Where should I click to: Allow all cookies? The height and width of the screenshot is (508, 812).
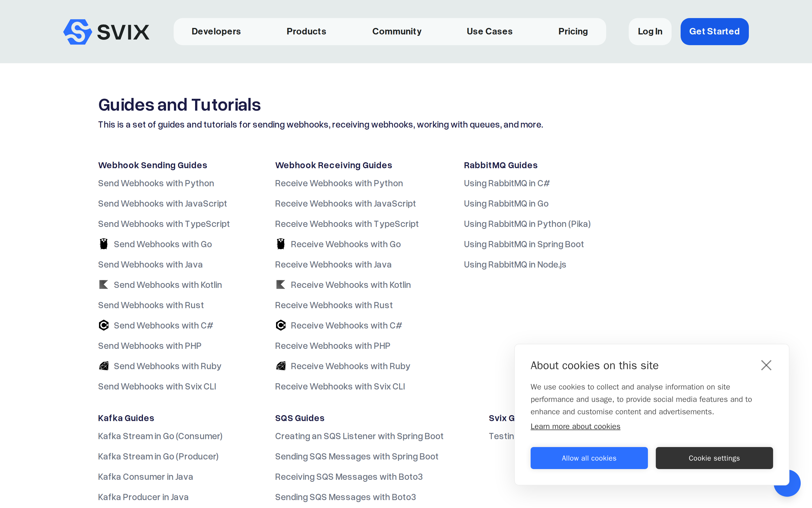pos(589,458)
